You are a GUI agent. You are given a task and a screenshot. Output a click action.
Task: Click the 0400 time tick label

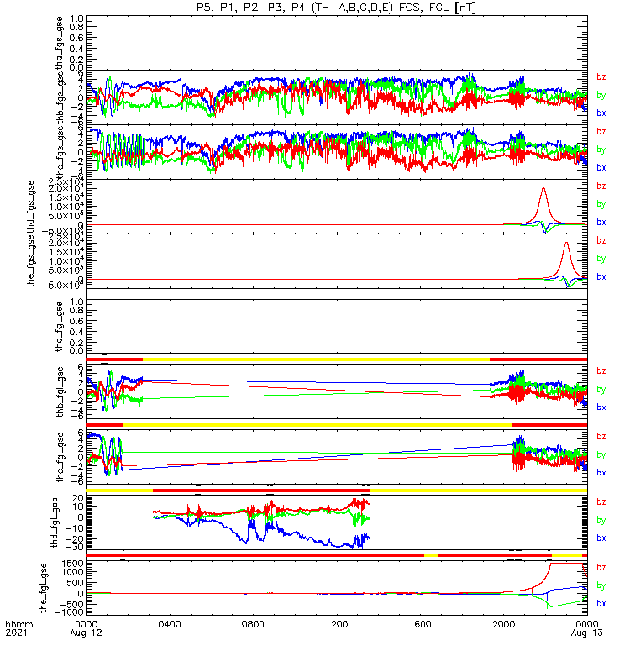(x=170, y=624)
